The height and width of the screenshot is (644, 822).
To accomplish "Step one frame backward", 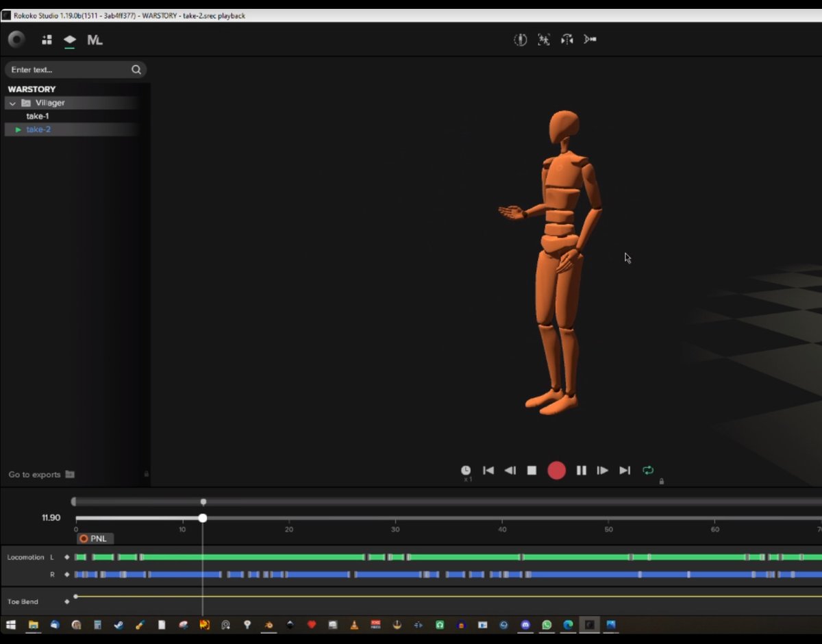I will point(510,471).
